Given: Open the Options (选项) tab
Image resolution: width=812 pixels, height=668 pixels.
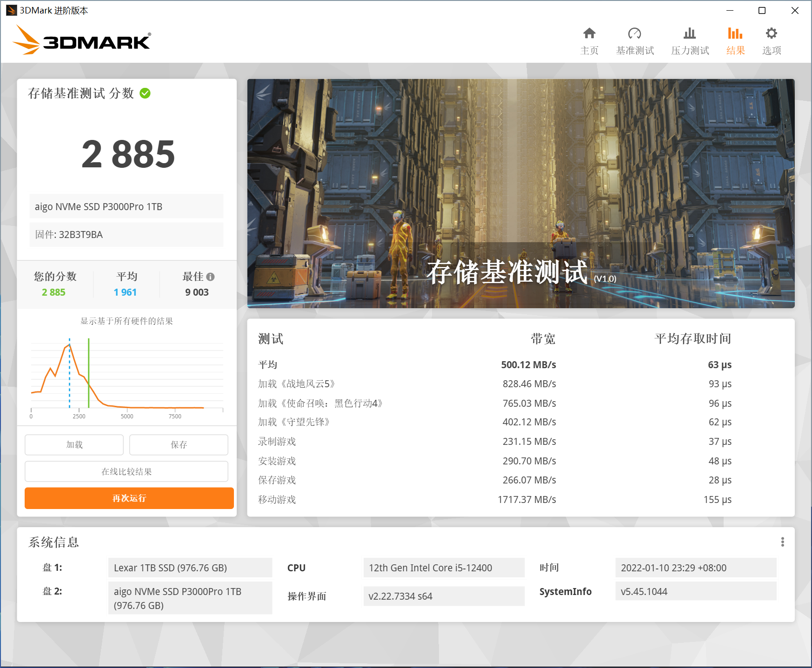Looking at the screenshot, I should click(x=772, y=41).
